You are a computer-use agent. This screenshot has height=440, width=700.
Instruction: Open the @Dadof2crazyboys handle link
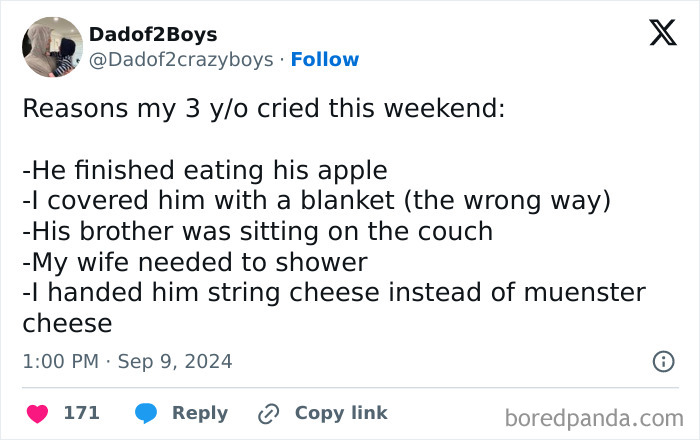(181, 60)
